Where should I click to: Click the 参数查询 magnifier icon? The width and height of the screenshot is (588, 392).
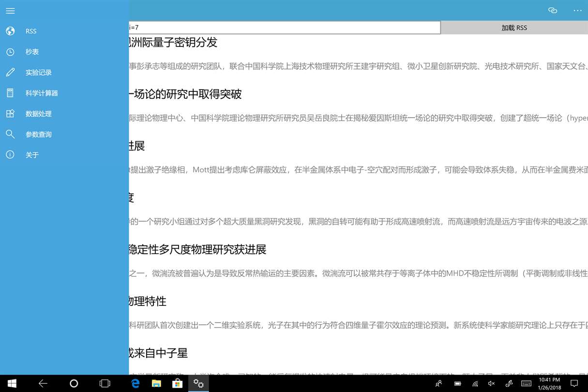click(10, 134)
